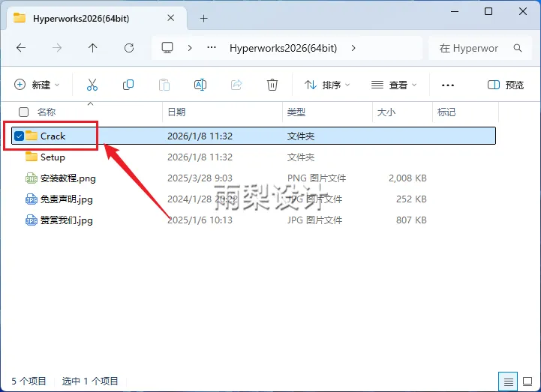The width and height of the screenshot is (541, 392).
Task: Go up one folder level
Action: (x=92, y=48)
